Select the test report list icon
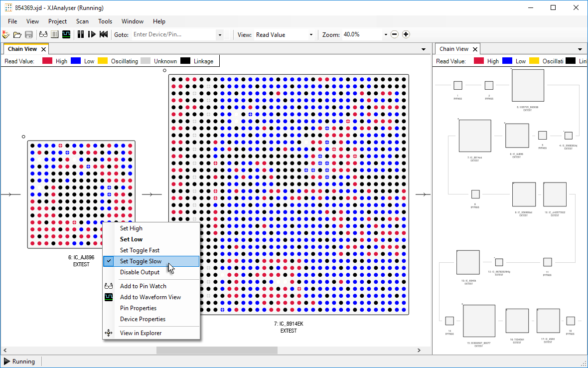This screenshot has height=368, width=588. coord(54,34)
